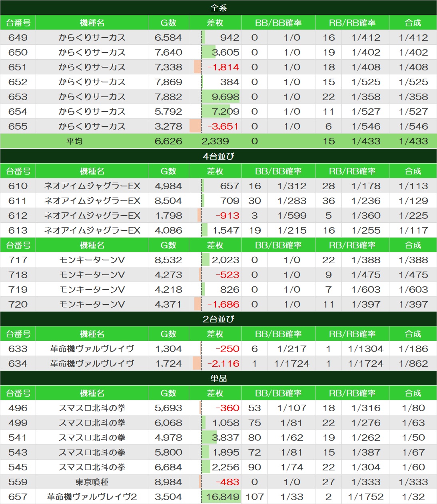Click average difference 2,339
The image size is (437, 504).
pyautogui.click(x=215, y=141)
